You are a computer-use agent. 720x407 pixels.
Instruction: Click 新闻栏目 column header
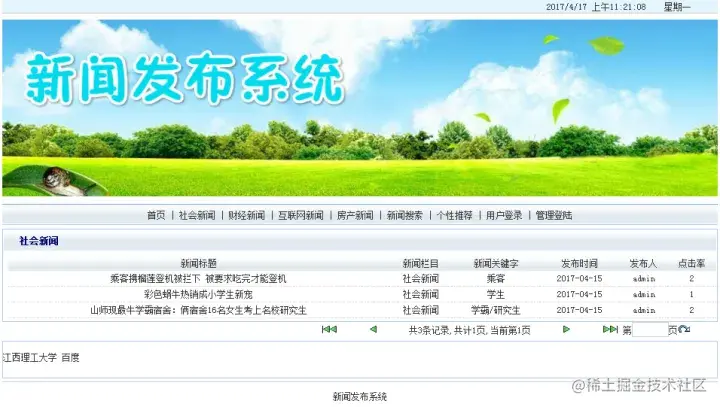tap(421, 263)
